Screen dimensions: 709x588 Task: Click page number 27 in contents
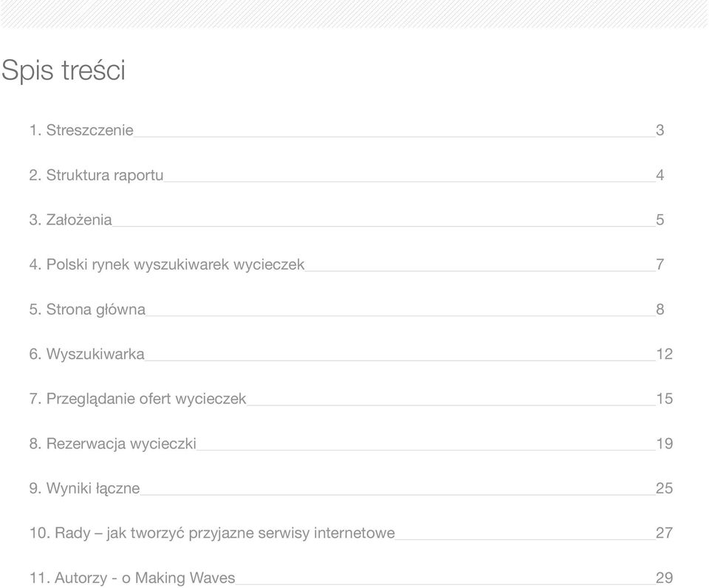pyautogui.click(x=664, y=533)
